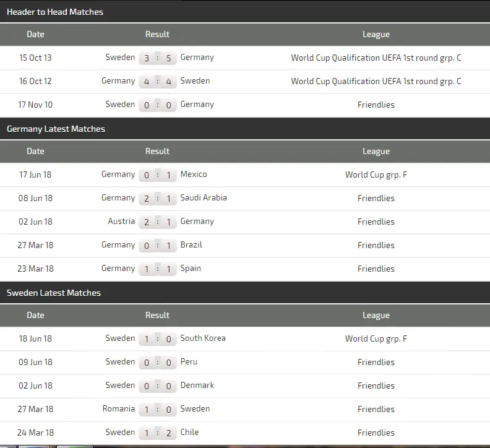Click the Header to Head Matches heading
This screenshot has width=490, height=448.
(x=55, y=12)
